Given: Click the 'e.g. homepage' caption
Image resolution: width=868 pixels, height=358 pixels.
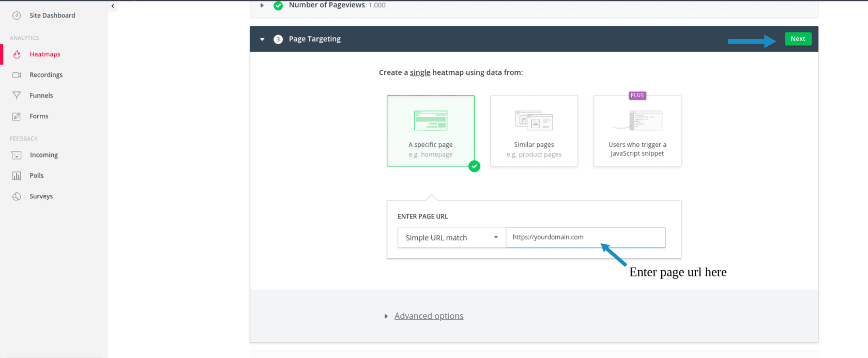Looking at the screenshot, I should (x=431, y=154).
